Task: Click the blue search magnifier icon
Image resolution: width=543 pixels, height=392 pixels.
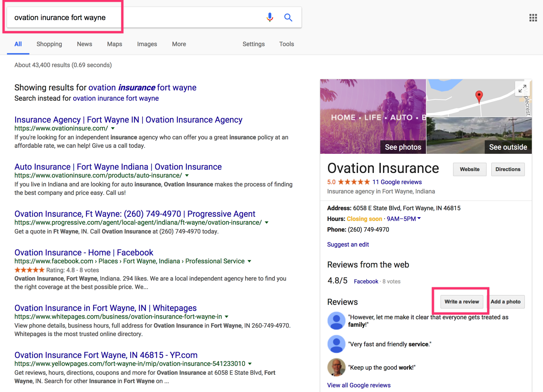Action: (x=288, y=18)
